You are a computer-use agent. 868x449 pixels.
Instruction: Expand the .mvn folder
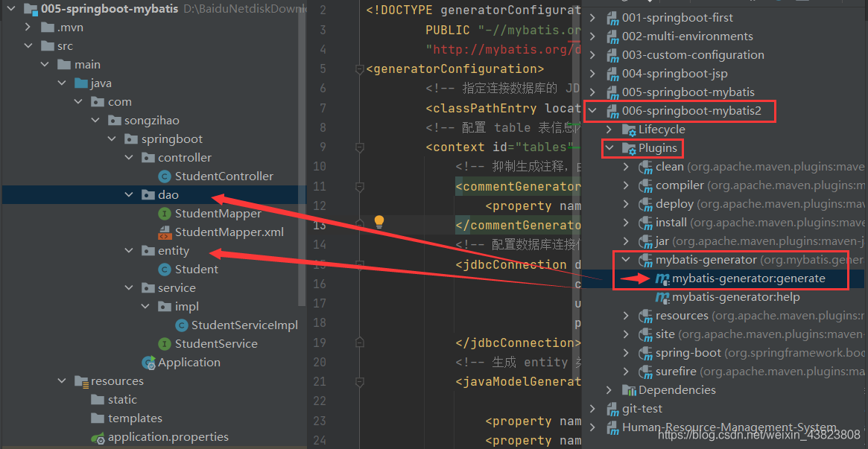click(x=28, y=27)
